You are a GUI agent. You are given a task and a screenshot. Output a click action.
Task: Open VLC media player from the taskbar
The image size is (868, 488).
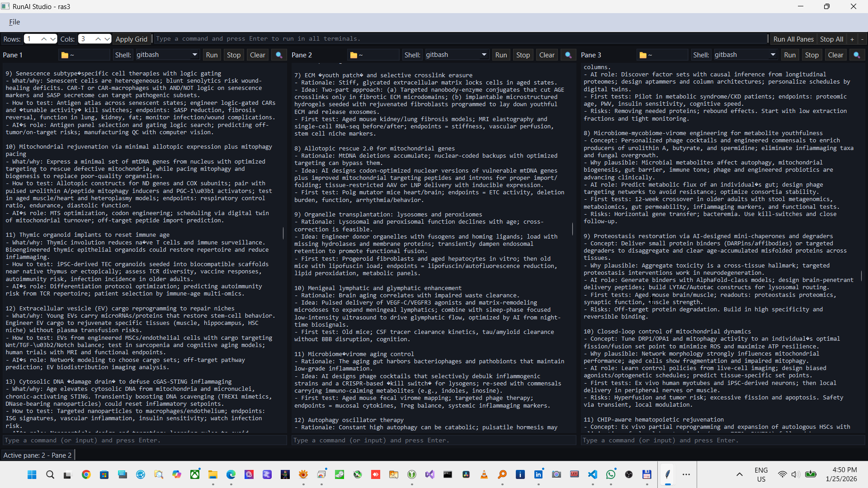point(484,475)
